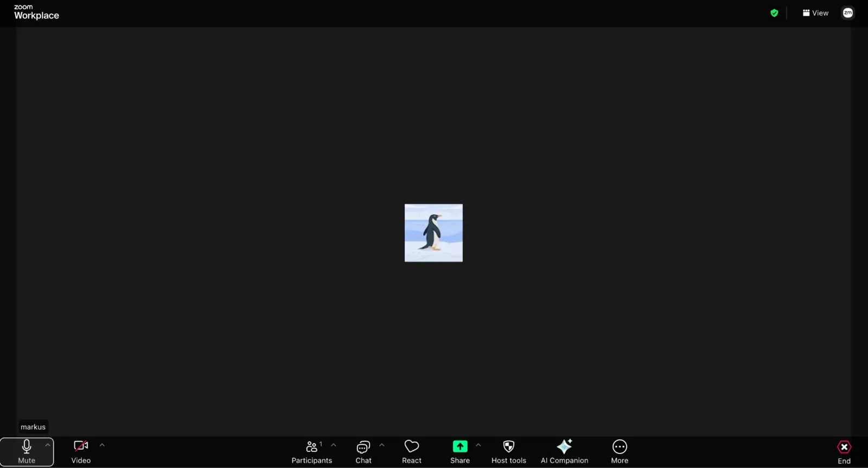Click the green encryption shield icon
Image resolution: width=868 pixels, height=468 pixels.
(774, 13)
